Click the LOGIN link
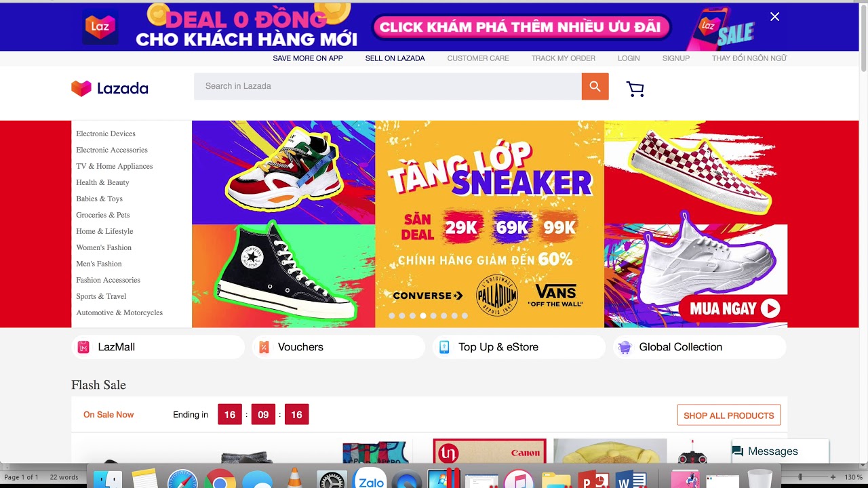Viewport: 868px width, 488px height. point(629,58)
